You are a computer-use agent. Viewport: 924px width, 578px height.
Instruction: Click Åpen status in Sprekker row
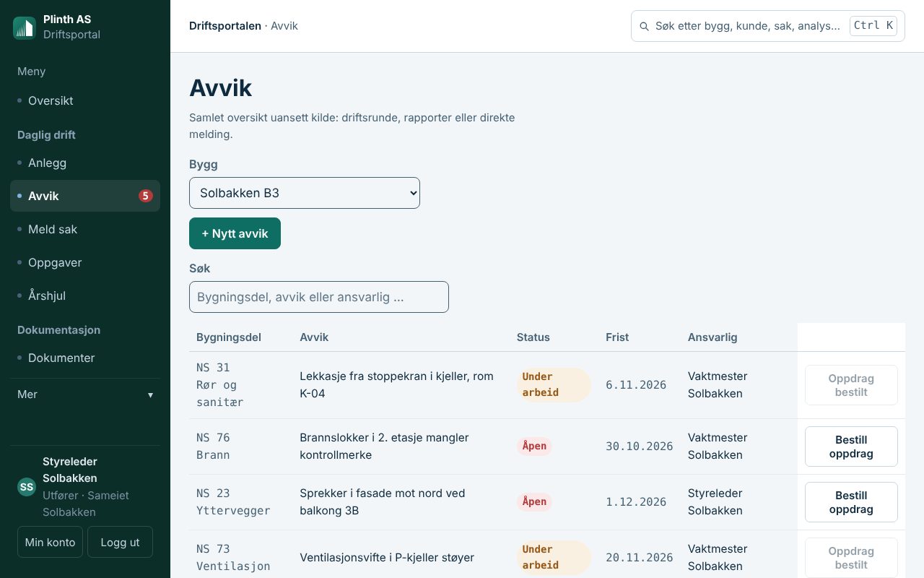point(534,502)
